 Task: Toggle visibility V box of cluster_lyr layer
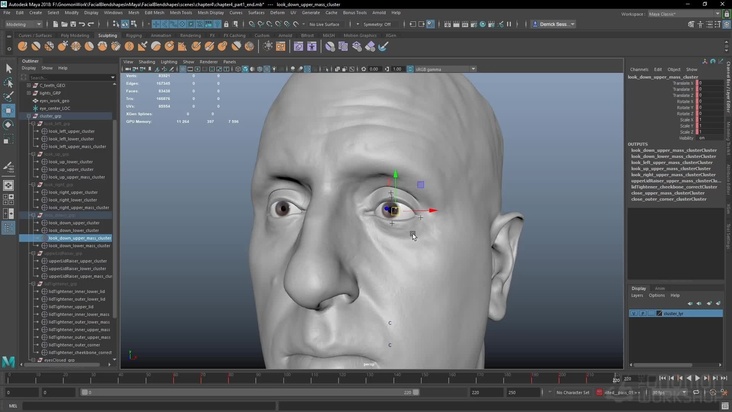[633, 313]
